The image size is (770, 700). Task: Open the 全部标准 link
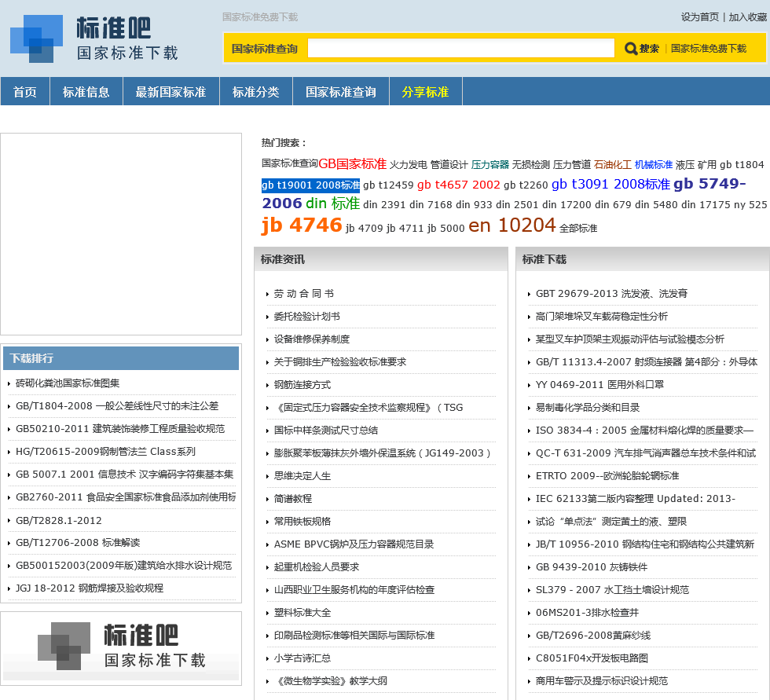(578, 229)
